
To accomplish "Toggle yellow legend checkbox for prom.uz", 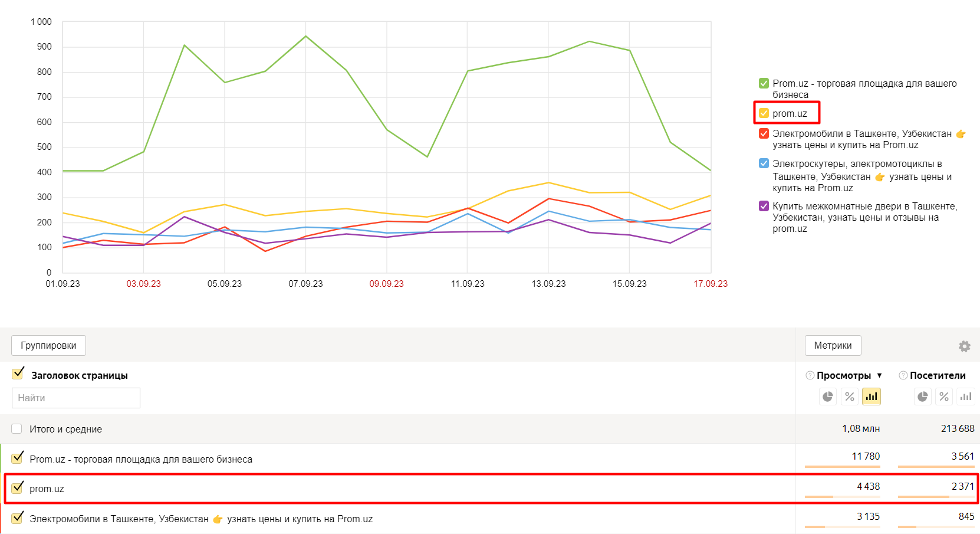I will tap(764, 113).
